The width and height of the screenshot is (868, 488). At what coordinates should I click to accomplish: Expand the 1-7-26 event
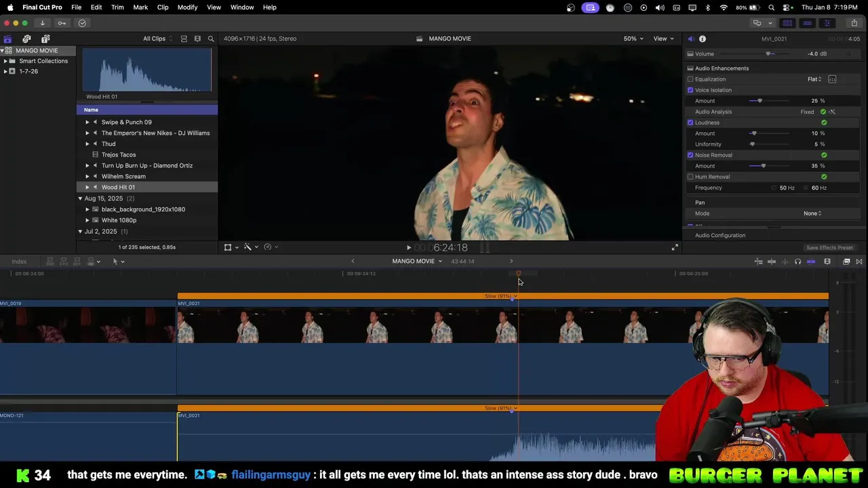(5, 71)
